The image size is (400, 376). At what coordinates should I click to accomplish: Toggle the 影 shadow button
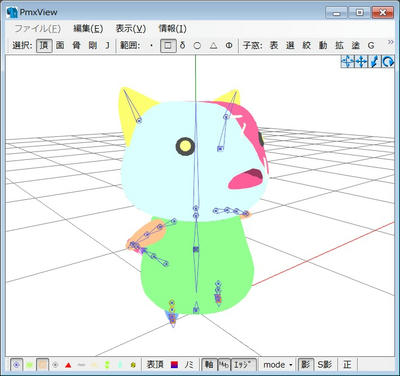point(306,365)
